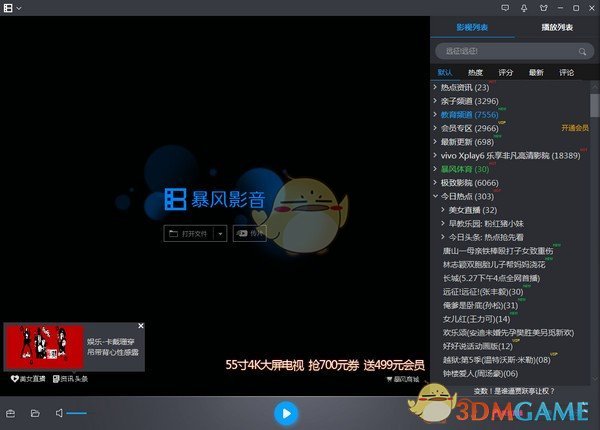Collapse the 今日热点 category

[434, 197]
